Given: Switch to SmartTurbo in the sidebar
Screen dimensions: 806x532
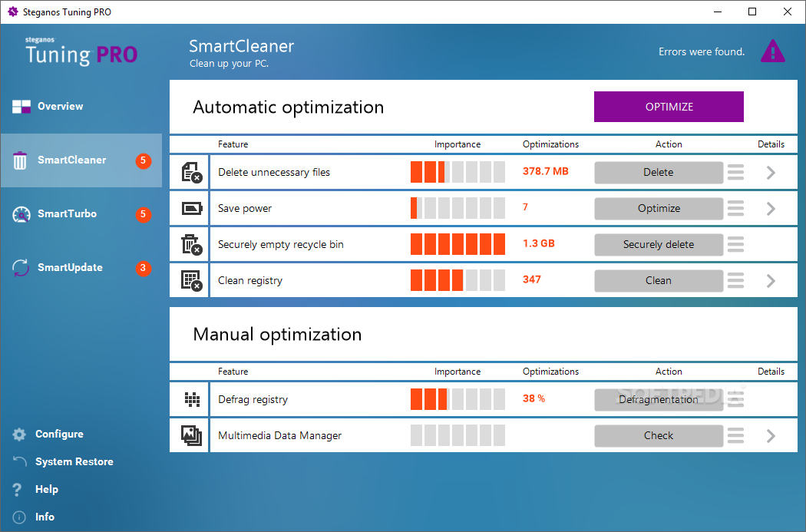Looking at the screenshot, I should [81, 214].
